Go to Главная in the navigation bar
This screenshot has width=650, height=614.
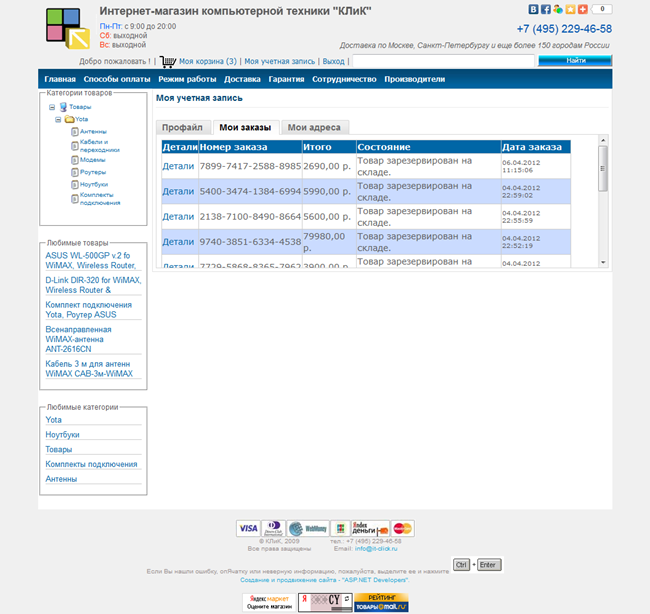60,79
